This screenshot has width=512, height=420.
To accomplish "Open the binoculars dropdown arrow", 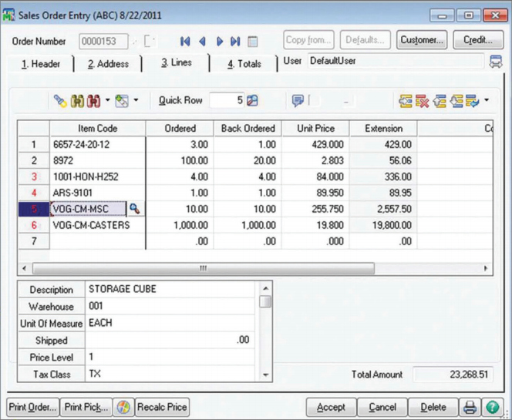I will tap(107, 100).
